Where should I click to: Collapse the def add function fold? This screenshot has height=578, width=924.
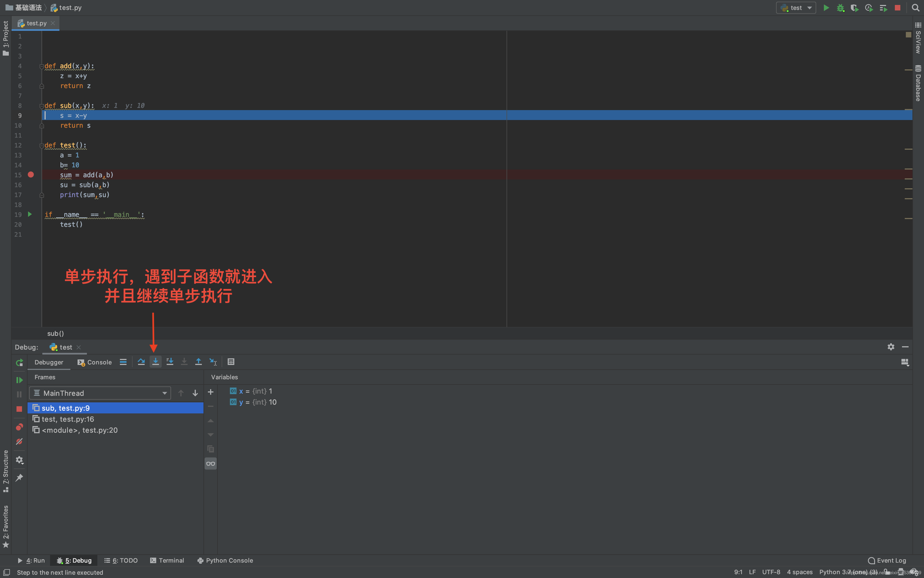tap(42, 67)
